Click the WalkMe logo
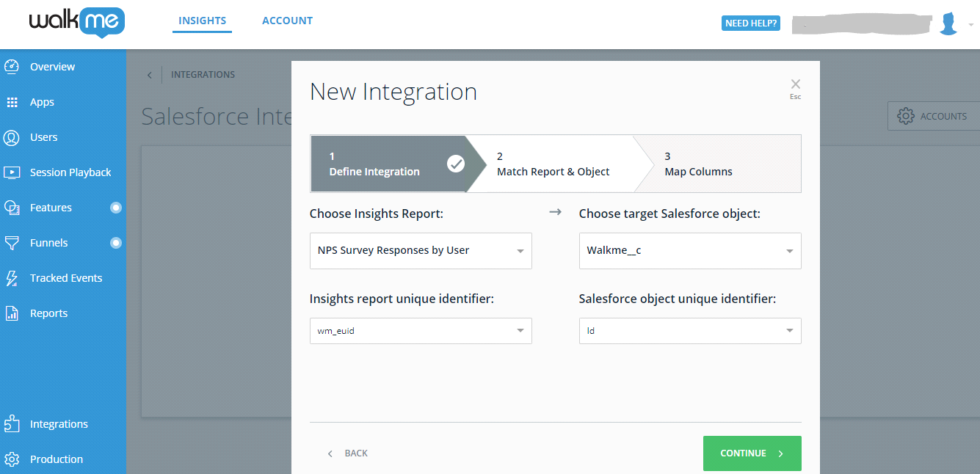 [x=76, y=23]
